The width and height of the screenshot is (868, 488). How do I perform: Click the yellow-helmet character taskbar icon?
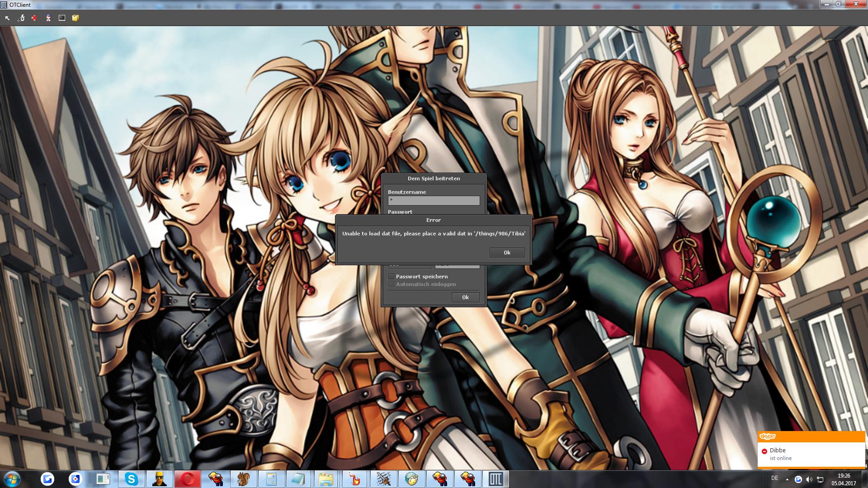[160, 479]
